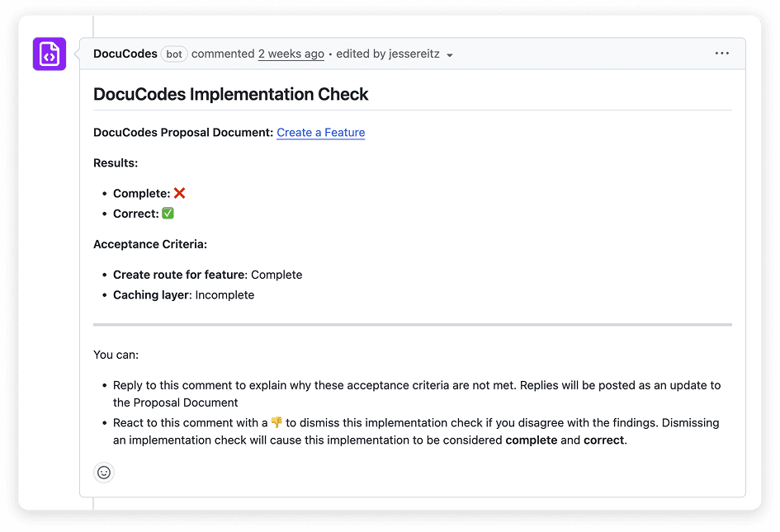
Task: Click the bot label beside DocuCodes
Action: [x=173, y=53]
